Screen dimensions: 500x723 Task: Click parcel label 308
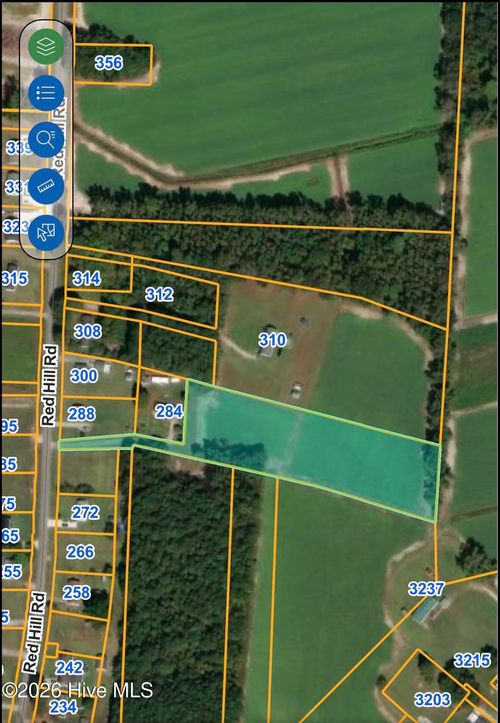(x=88, y=331)
